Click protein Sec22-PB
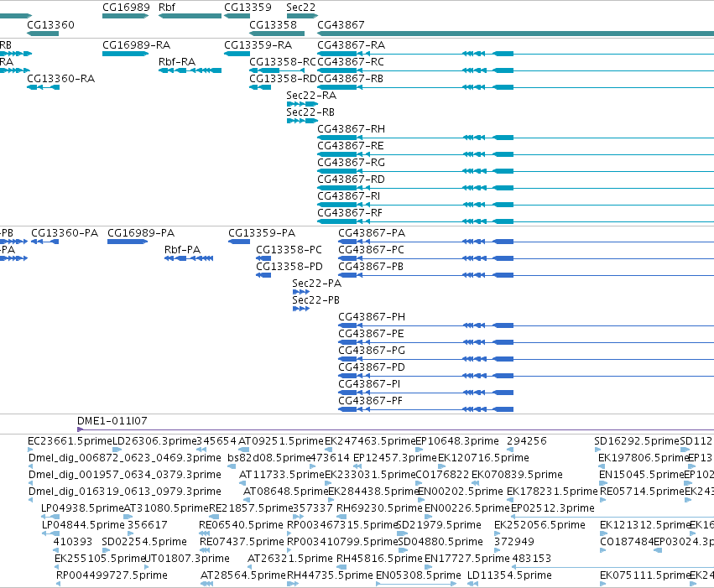 click(315, 300)
